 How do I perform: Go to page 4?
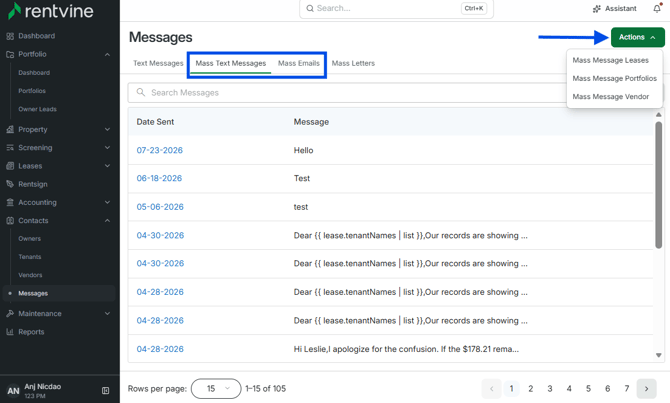click(569, 388)
